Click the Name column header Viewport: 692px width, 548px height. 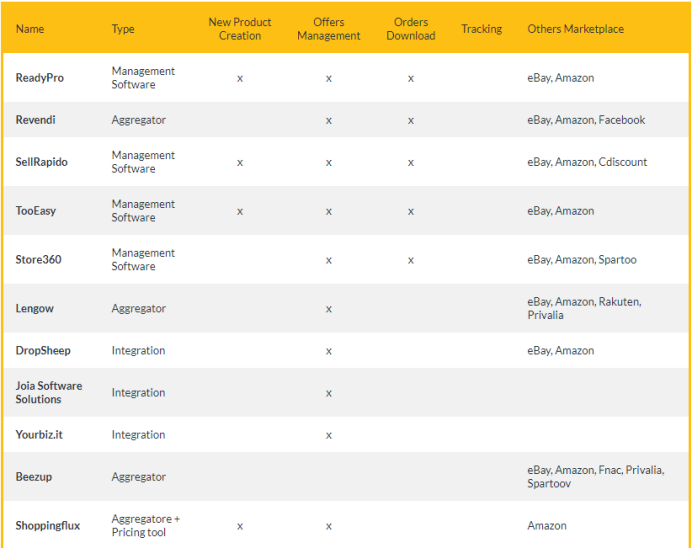(30, 29)
